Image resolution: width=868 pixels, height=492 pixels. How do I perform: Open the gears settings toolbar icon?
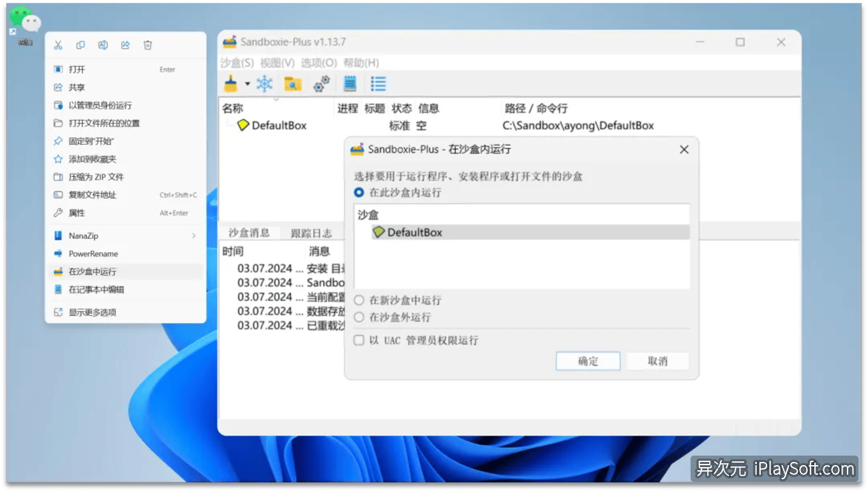pyautogui.click(x=322, y=84)
